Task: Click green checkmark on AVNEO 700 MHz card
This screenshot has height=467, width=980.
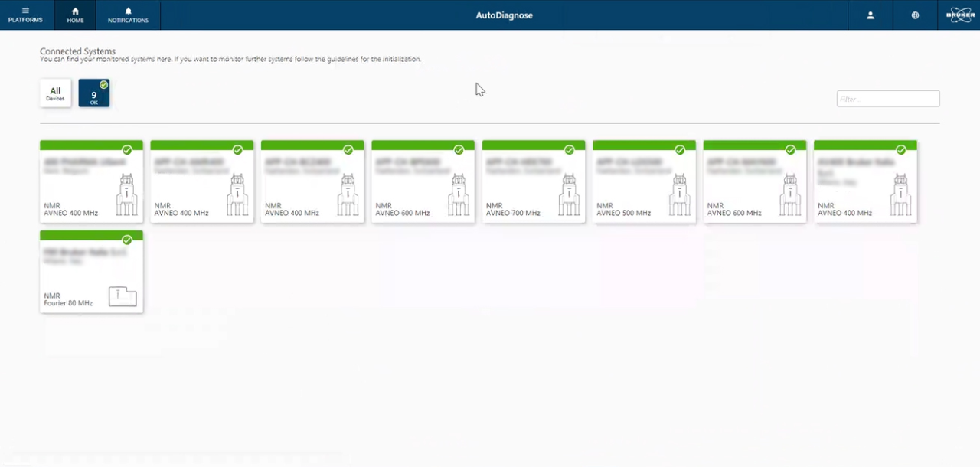Action: pos(569,150)
